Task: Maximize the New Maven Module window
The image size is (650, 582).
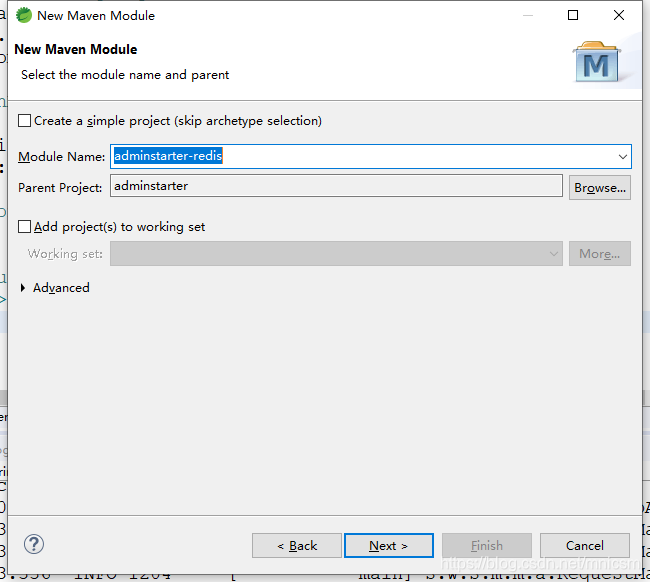Action: pyautogui.click(x=573, y=15)
